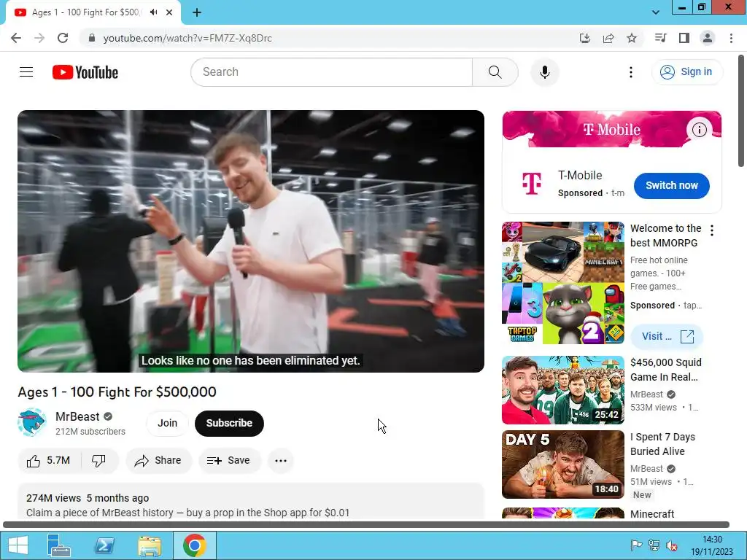Open the TapTop games ad thumbnail
This screenshot has height=560, width=747.
click(x=562, y=283)
